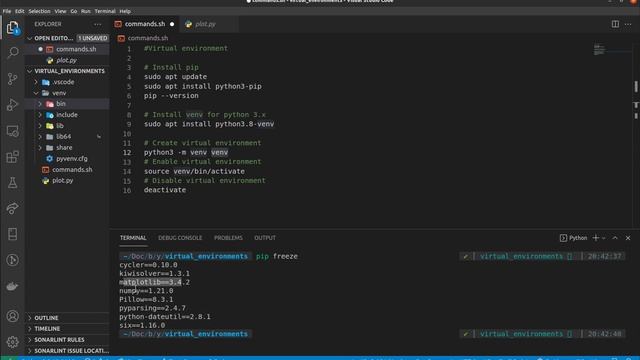Select the Output panel tab
Image resolution: width=640 pixels, height=360 pixels.
click(x=265, y=238)
